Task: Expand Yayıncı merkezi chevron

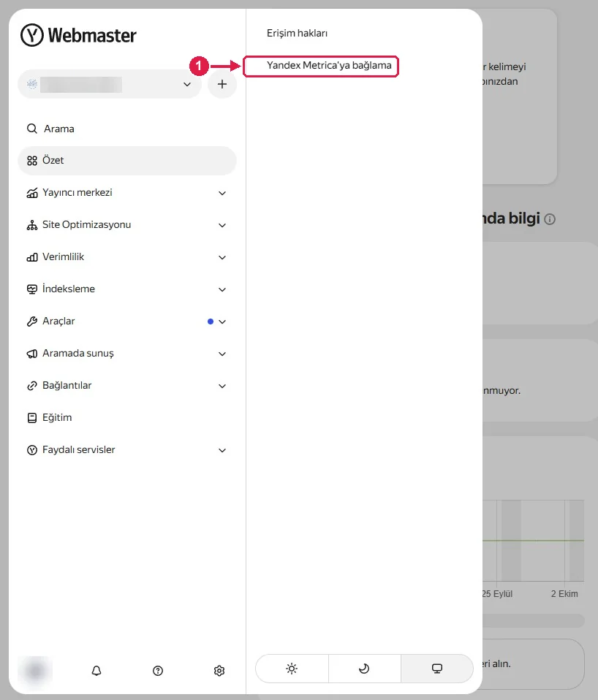Action: point(222,194)
